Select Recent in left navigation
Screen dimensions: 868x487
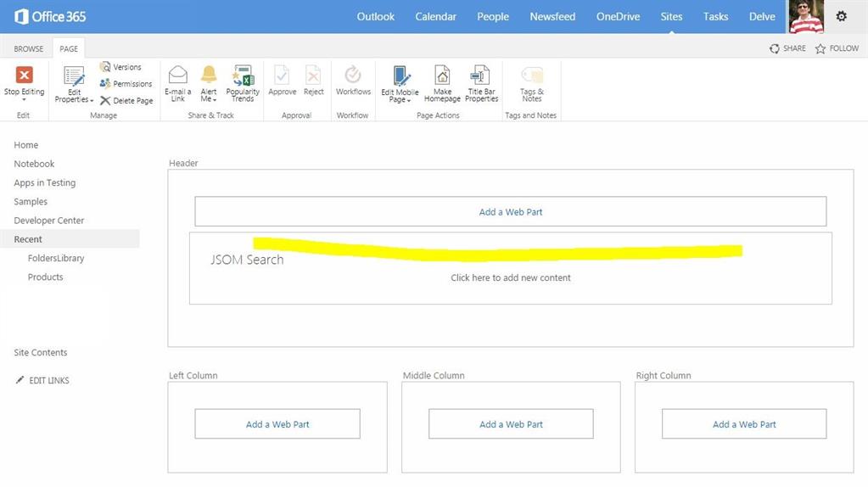(70, 239)
